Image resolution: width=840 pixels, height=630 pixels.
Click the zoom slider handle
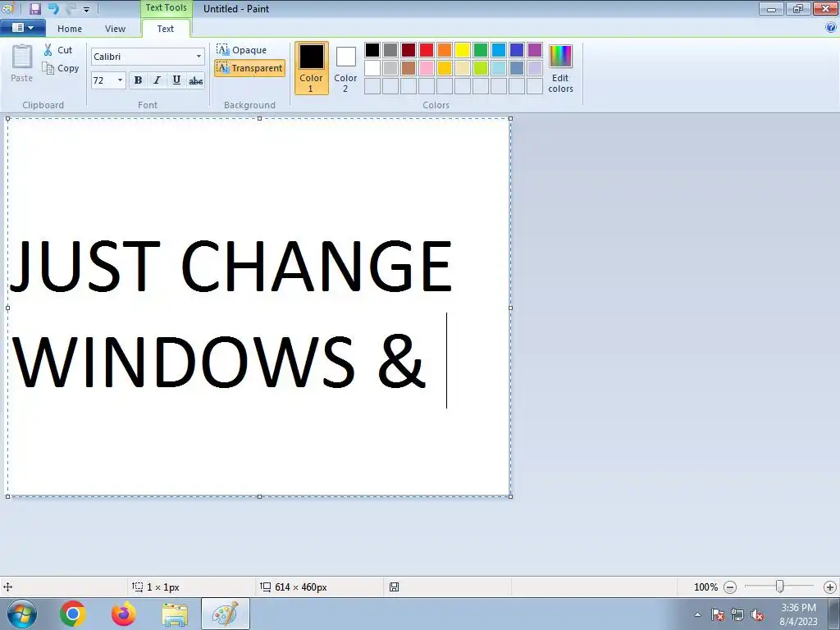point(780,587)
